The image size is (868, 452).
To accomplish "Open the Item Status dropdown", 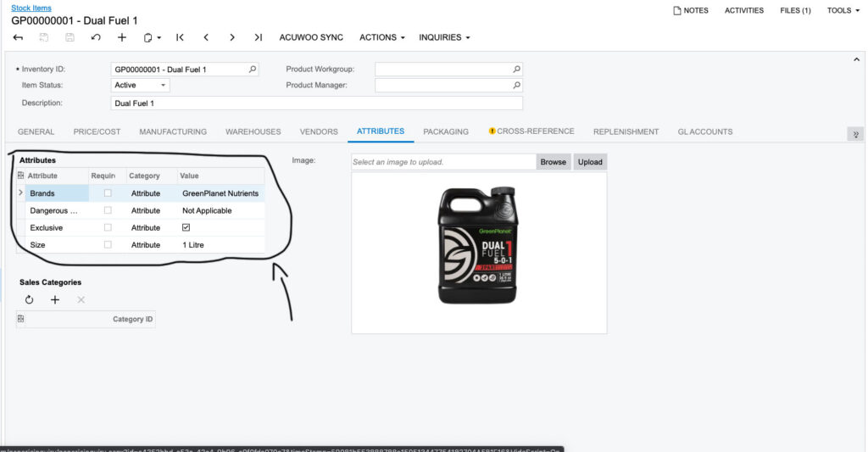I will [163, 86].
